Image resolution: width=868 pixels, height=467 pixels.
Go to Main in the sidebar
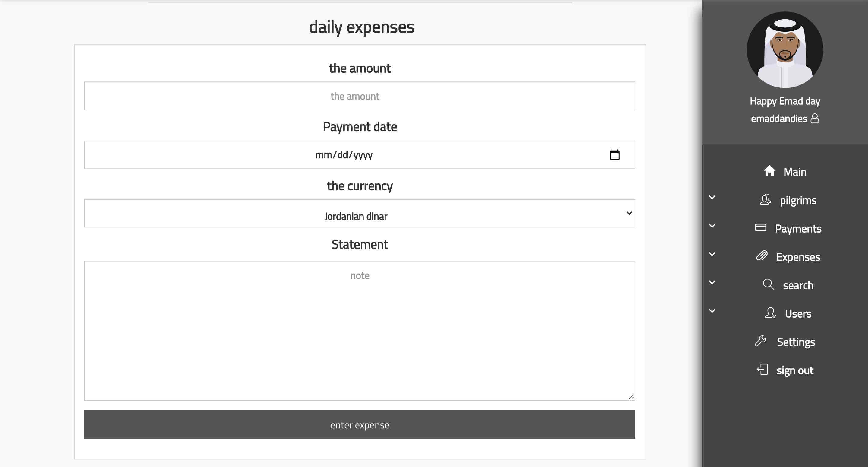794,172
